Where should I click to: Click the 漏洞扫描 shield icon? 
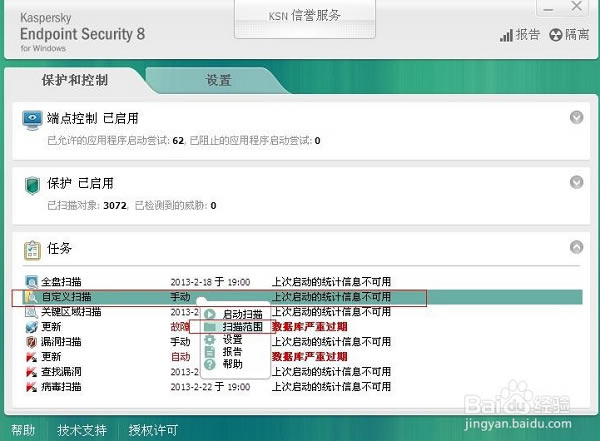(31, 341)
